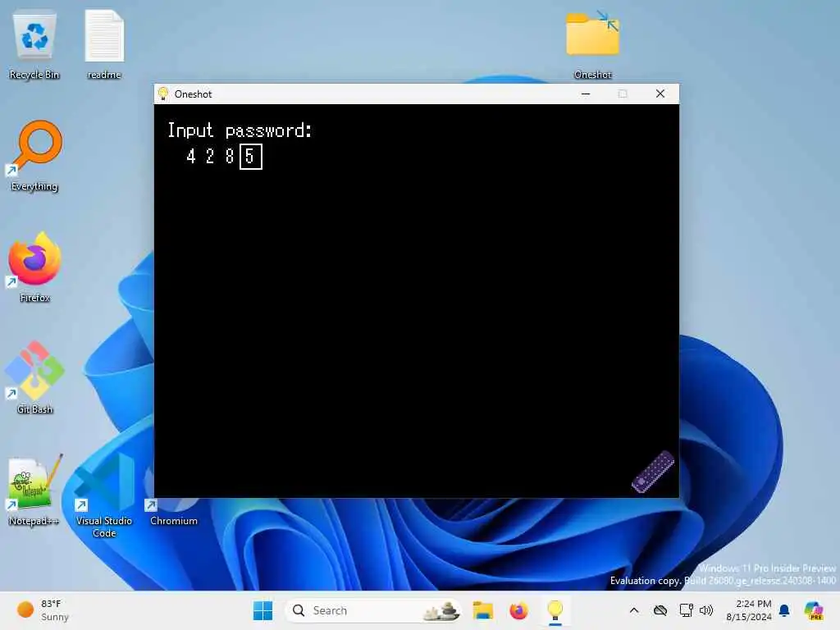
Task: Open network settings from tray icon
Action: 687,610
